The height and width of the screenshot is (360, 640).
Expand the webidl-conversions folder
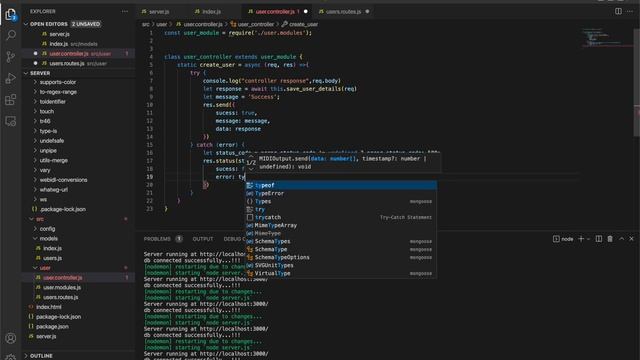click(63, 180)
